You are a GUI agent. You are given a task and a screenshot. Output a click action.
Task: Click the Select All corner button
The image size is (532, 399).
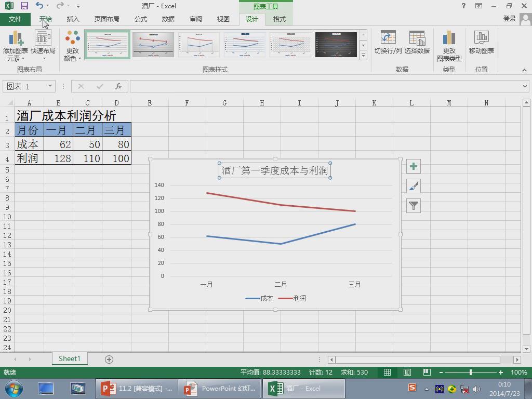pyautogui.click(x=8, y=102)
